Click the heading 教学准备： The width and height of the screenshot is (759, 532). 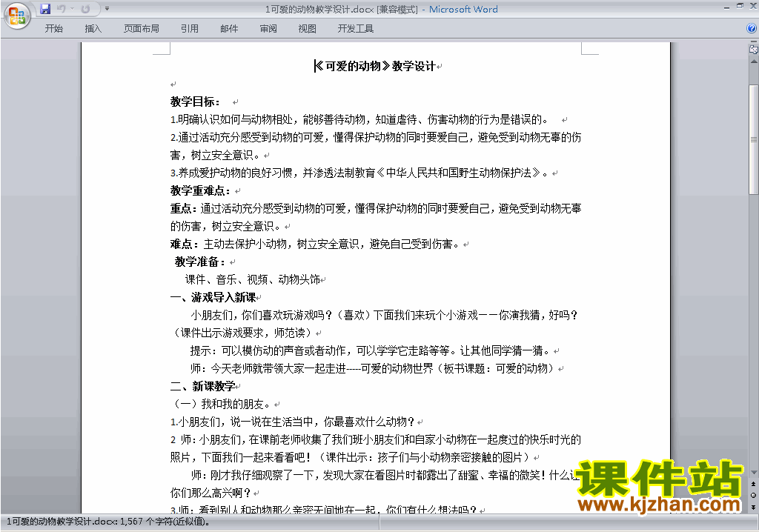[x=200, y=262]
